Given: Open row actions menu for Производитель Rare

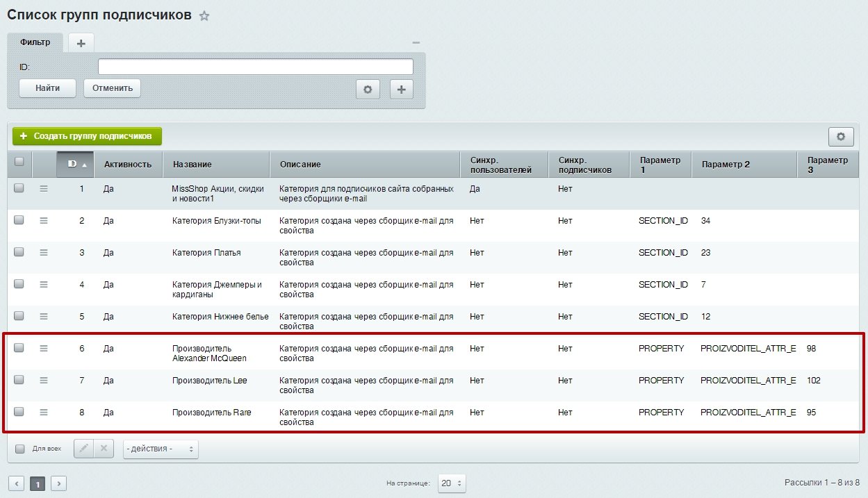Looking at the screenshot, I should click(44, 412).
